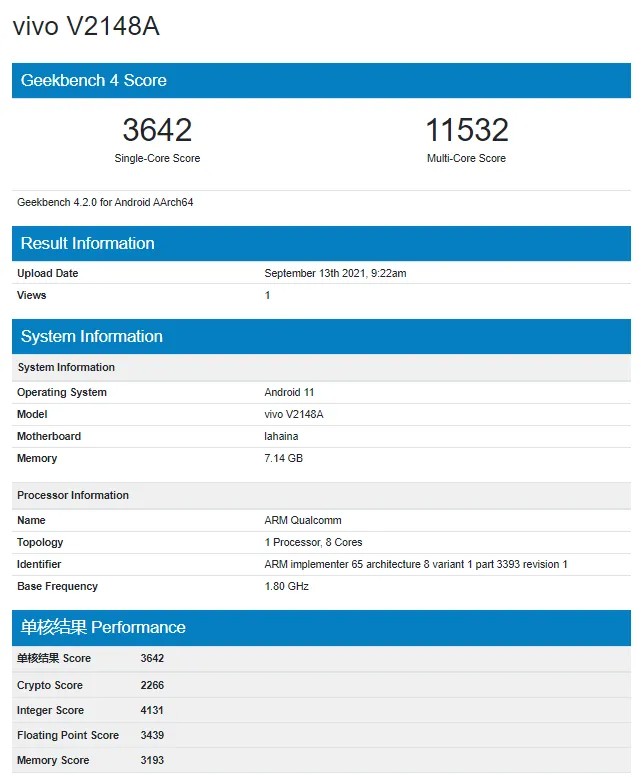Select the Geekbench 4 Score header
This screenshot has width=641, height=777.
coord(93,80)
